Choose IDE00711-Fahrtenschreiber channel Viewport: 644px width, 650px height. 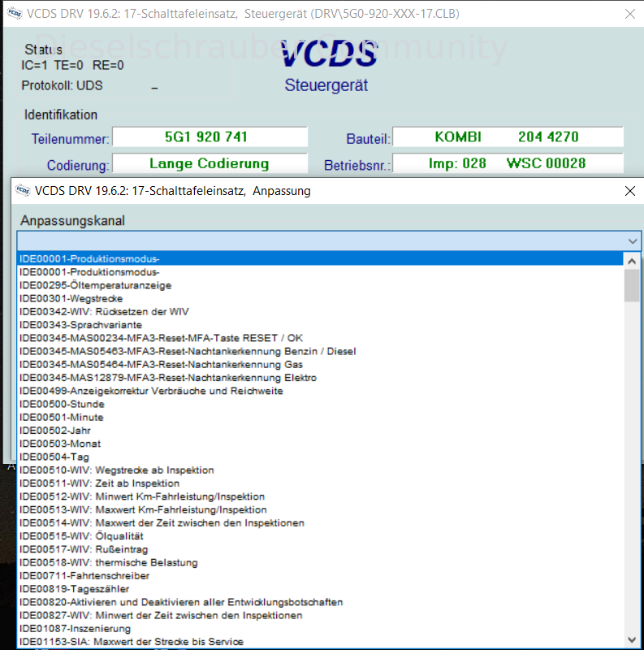[x=320, y=576]
